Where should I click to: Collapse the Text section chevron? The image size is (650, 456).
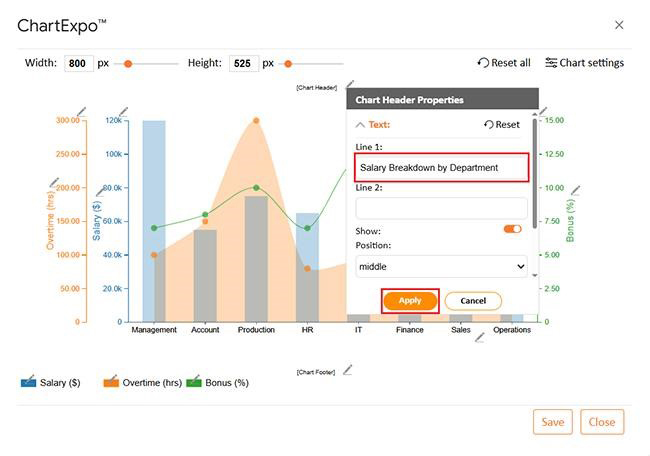360,125
